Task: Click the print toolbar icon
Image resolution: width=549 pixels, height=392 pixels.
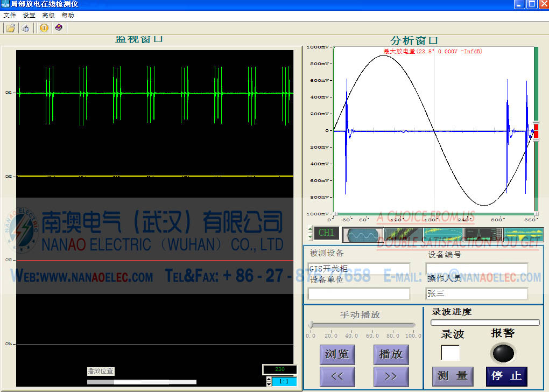Action: (x=25, y=28)
